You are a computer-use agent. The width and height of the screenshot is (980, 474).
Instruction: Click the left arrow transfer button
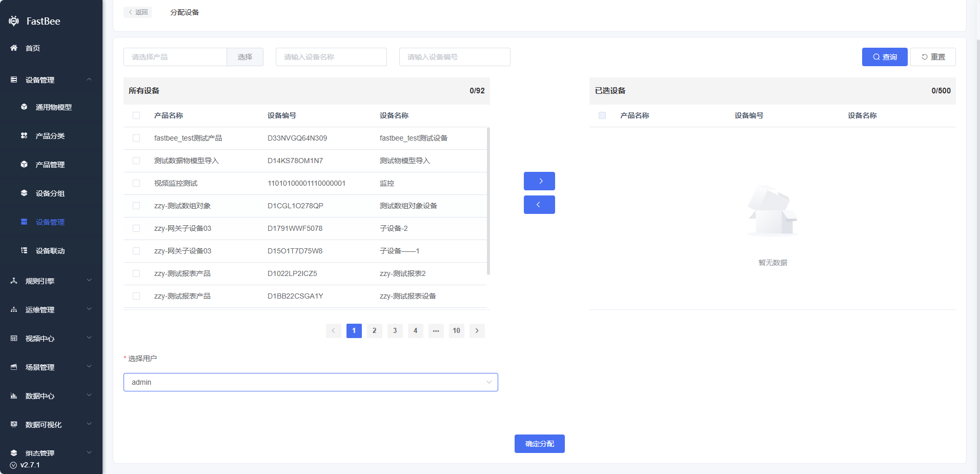click(539, 205)
